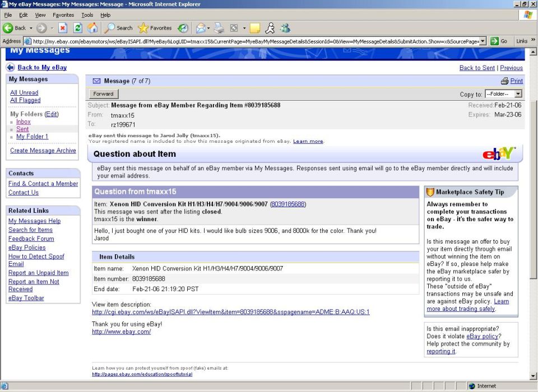Open the Favorites menu

tap(63, 15)
